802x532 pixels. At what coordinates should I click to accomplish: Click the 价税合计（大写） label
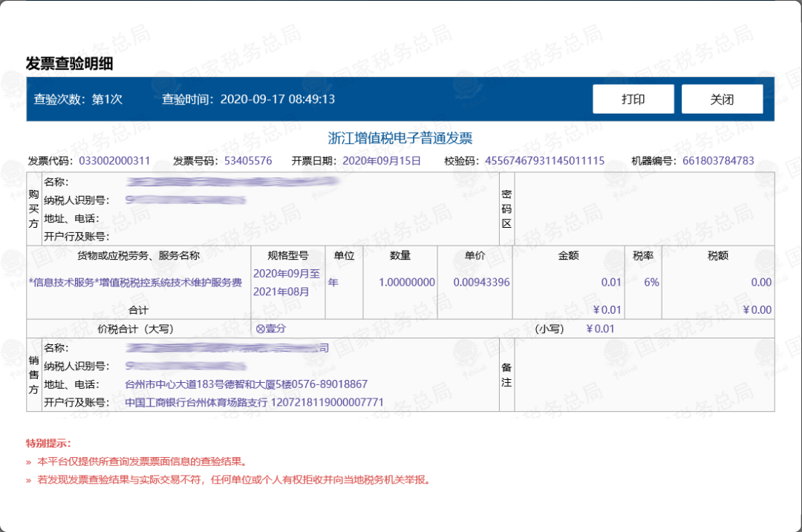[136, 329]
